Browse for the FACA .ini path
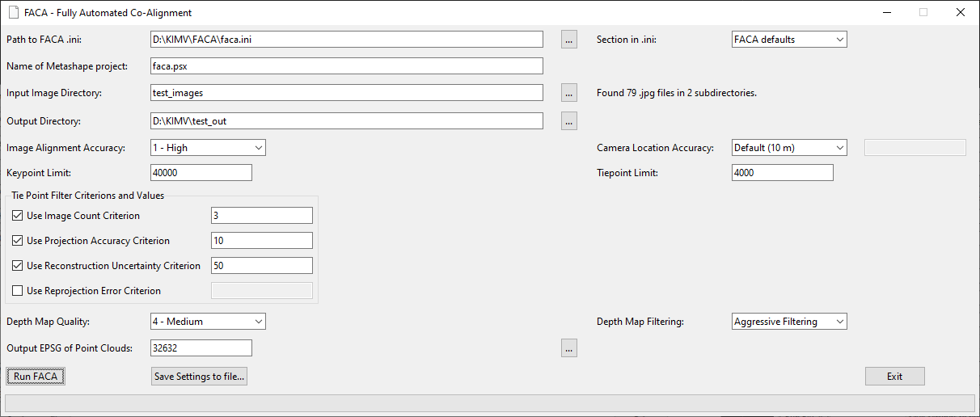 [x=569, y=39]
